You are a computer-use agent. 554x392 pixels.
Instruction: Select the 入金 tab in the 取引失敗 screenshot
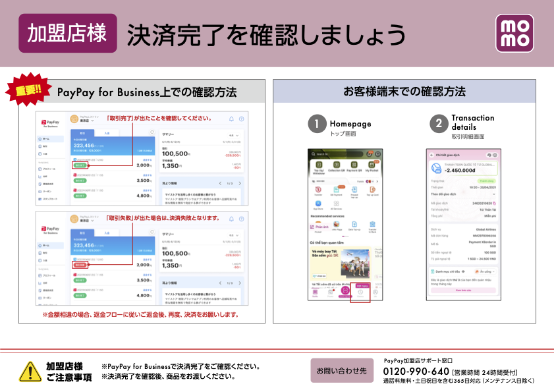point(107,233)
